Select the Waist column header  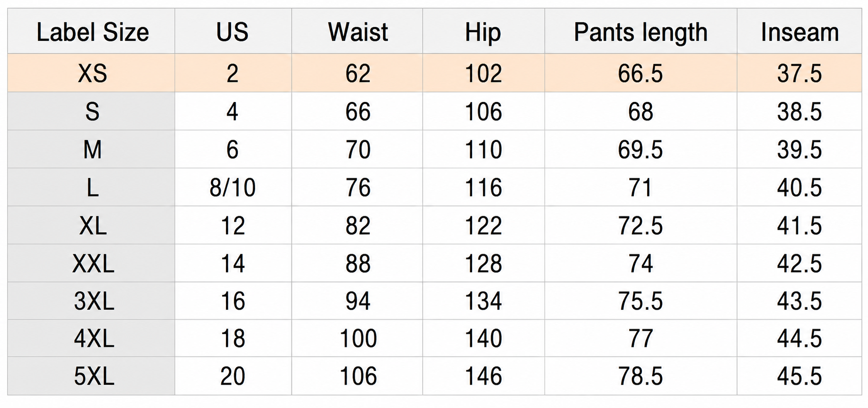(x=357, y=31)
